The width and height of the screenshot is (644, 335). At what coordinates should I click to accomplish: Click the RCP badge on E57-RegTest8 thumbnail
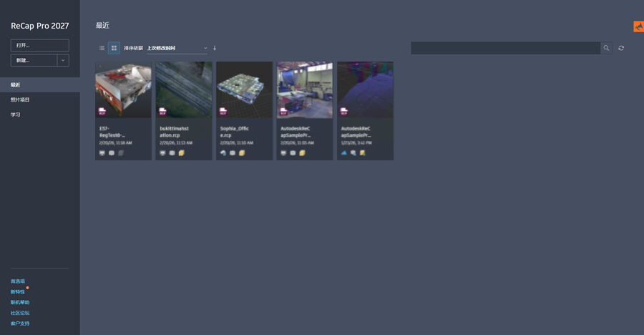[x=102, y=112]
